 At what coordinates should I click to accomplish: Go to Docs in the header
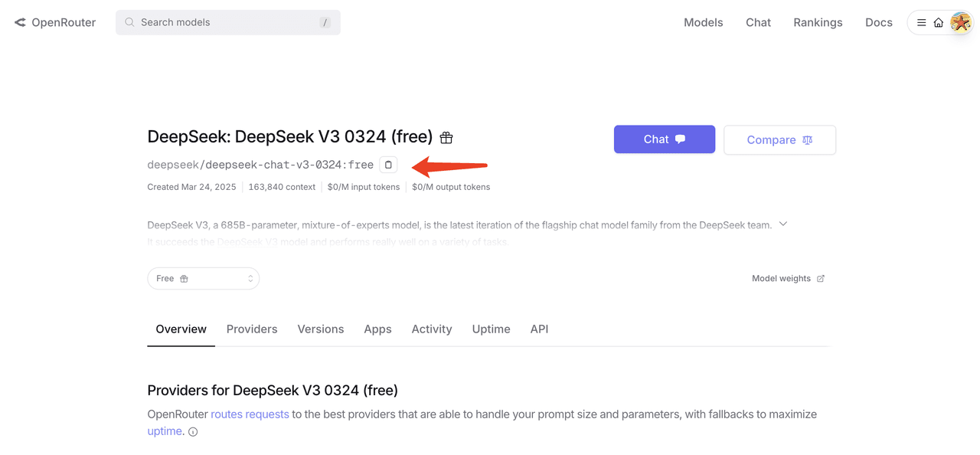(879, 22)
